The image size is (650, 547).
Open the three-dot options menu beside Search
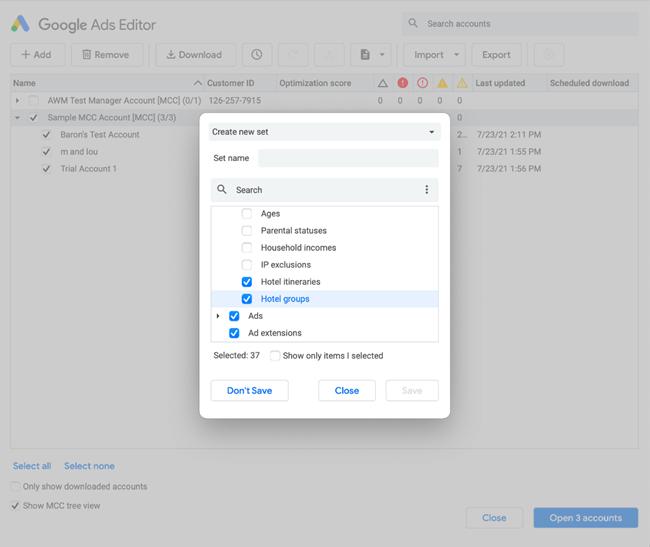426,190
